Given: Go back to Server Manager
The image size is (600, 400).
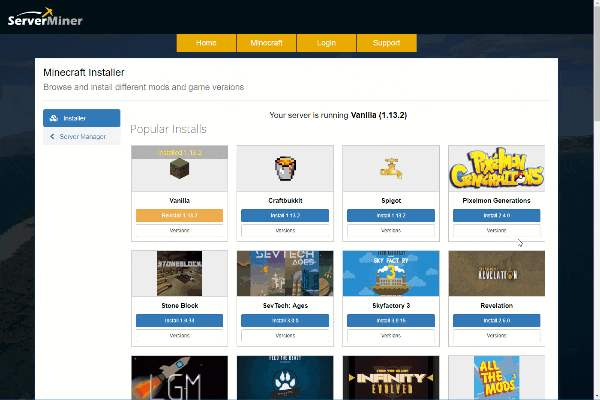Looking at the screenshot, I should tap(82, 136).
